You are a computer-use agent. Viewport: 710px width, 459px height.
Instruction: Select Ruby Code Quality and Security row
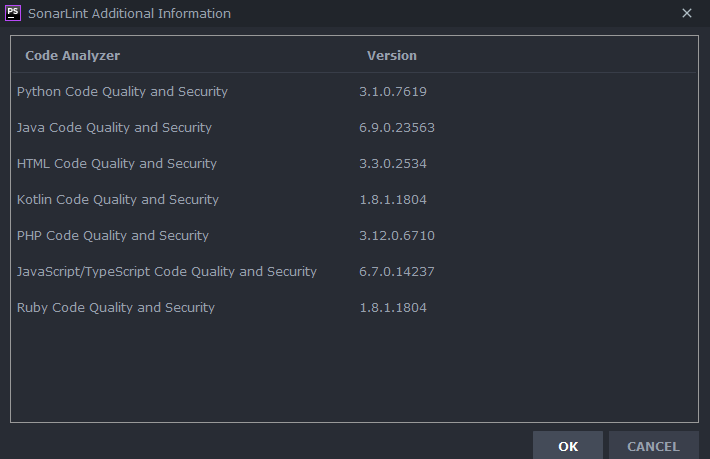(x=116, y=308)
